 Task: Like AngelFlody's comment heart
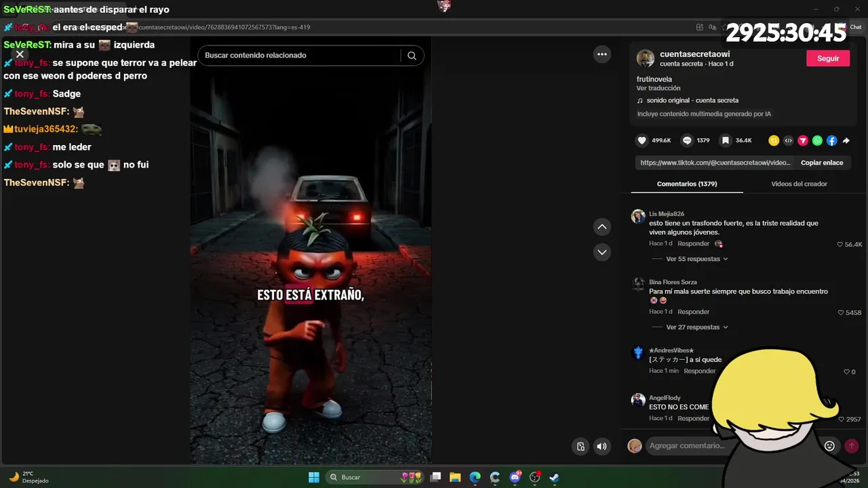[x=842, y=420]
